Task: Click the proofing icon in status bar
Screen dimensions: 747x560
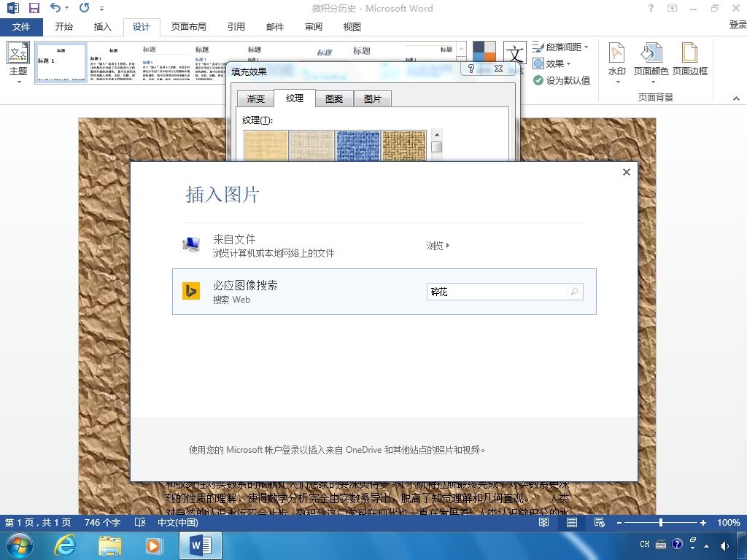Action: (139, 522)
